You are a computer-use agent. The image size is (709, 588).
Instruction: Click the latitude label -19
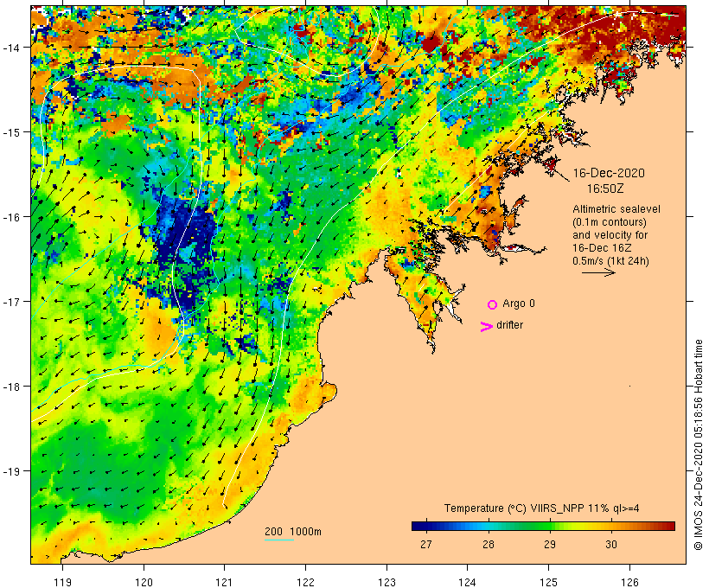click(10, 471)
